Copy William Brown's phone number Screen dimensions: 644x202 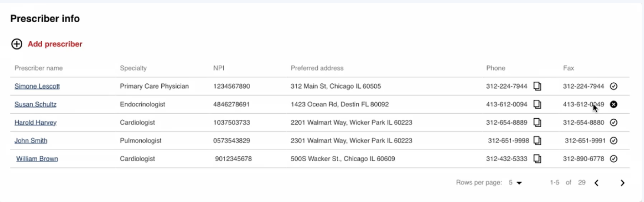(x=537, y=159)
